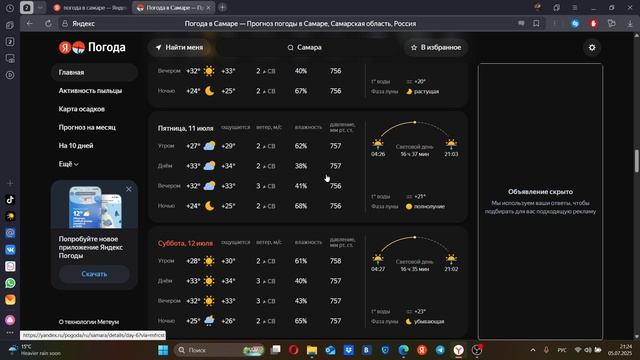Viewport: 640px width, 360px height.
Task: Click Saturday daytime sun icon
Action: [x=209, y=281]
